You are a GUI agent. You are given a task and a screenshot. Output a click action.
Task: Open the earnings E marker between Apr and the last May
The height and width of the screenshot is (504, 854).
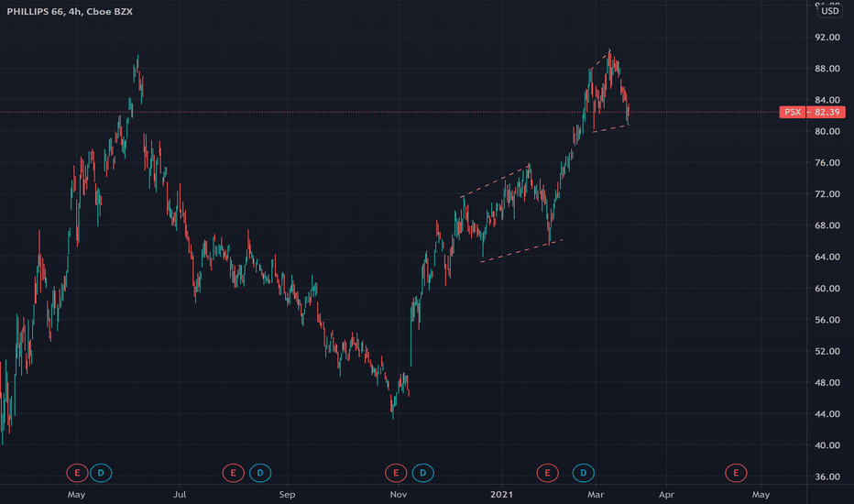point(736,473)
